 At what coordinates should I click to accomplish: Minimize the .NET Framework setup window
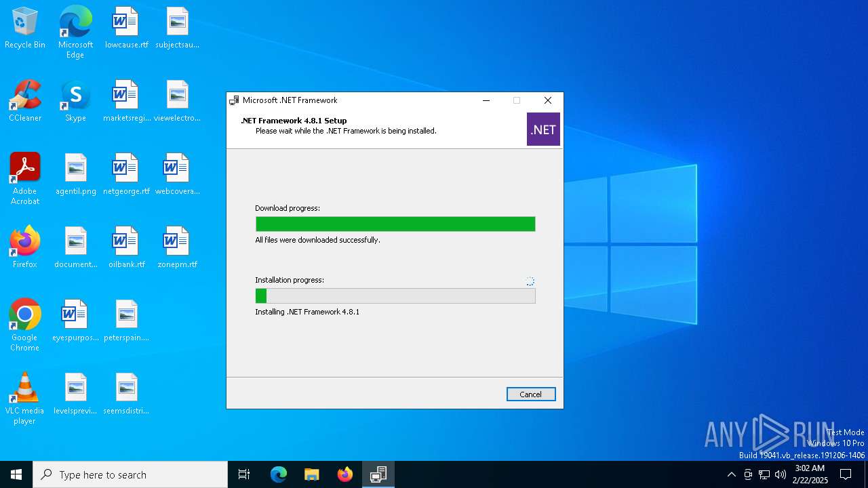pyautogui.click(x=486, y=100)
